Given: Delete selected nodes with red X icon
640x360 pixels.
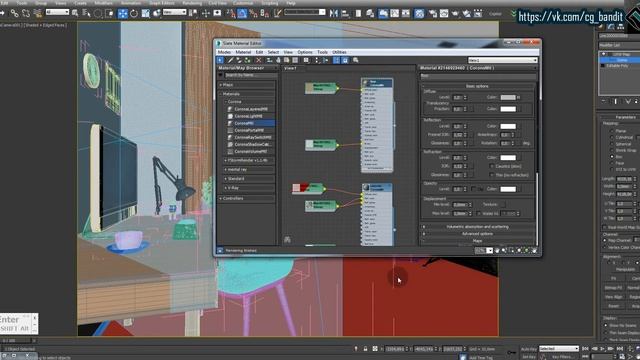Looking at the screenshot, I should tap(258, 60).
